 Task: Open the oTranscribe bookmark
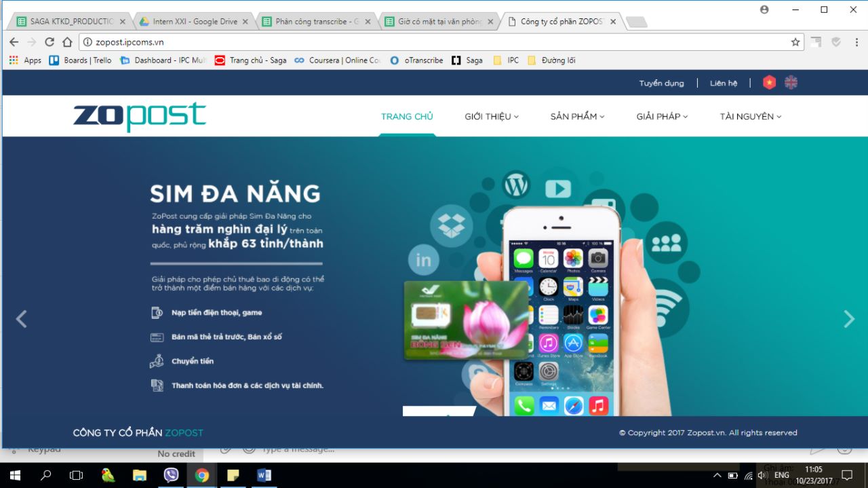[x=416, y=60]
